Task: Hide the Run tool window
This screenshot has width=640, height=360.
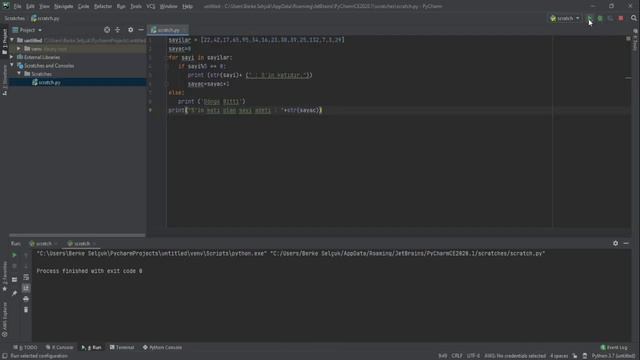Action: (626, 243)
